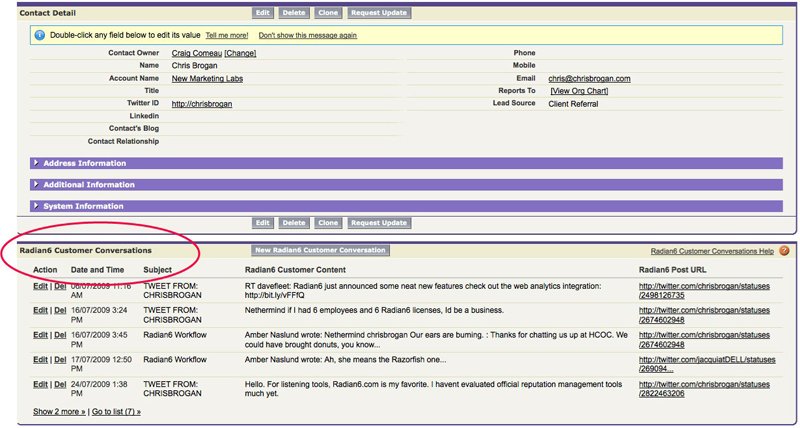Viewport: 800px width, 428px height.
Task: Click the blue info icon in the message bar
Action: pos(40,35)
